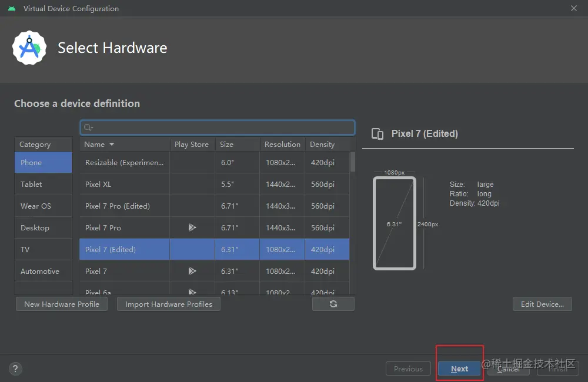Select the unedited Pixel 7 device name
Screen dimensions: 588x382
tap(96, 271)
